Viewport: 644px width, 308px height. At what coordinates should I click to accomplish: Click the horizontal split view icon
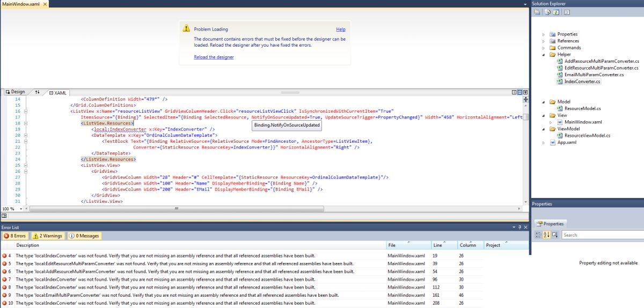click(519, 92)
